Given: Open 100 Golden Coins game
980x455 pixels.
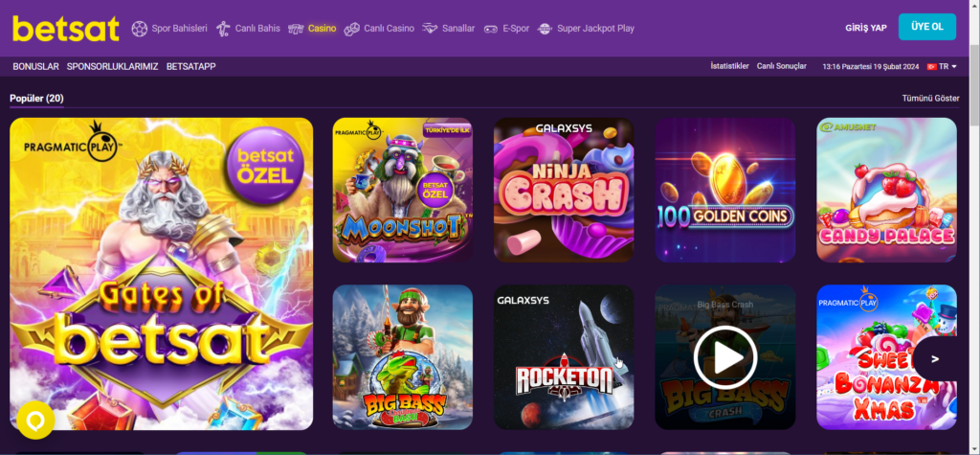Looking at the screenshot, I should pyautogui.click(x=725, y=190).
